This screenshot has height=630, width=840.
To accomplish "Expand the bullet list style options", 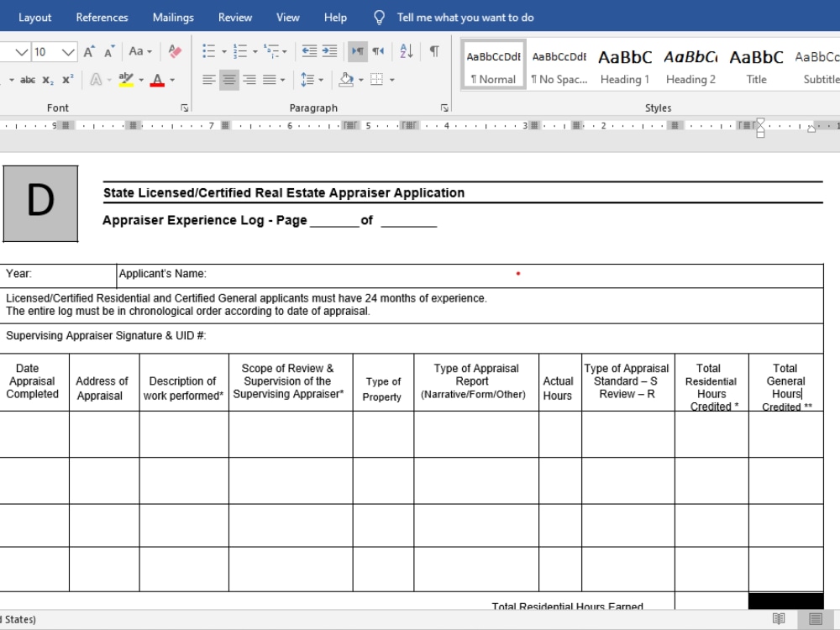I will (223, 50).
